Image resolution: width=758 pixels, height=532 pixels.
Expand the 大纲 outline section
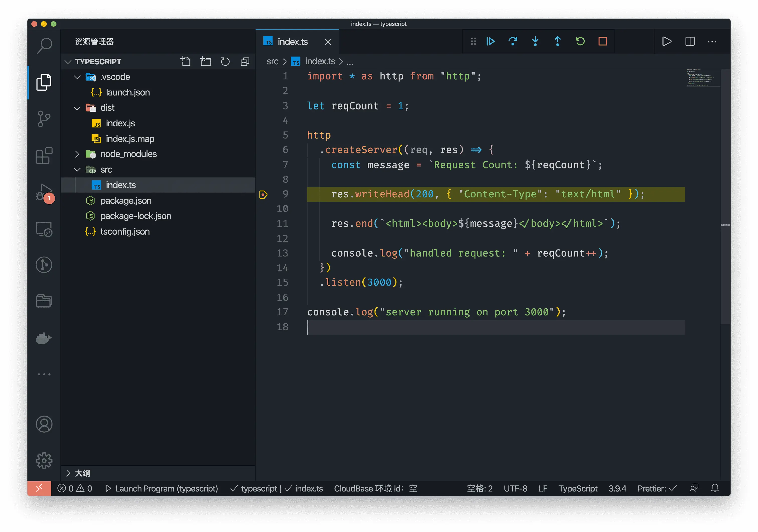point(68,473)
